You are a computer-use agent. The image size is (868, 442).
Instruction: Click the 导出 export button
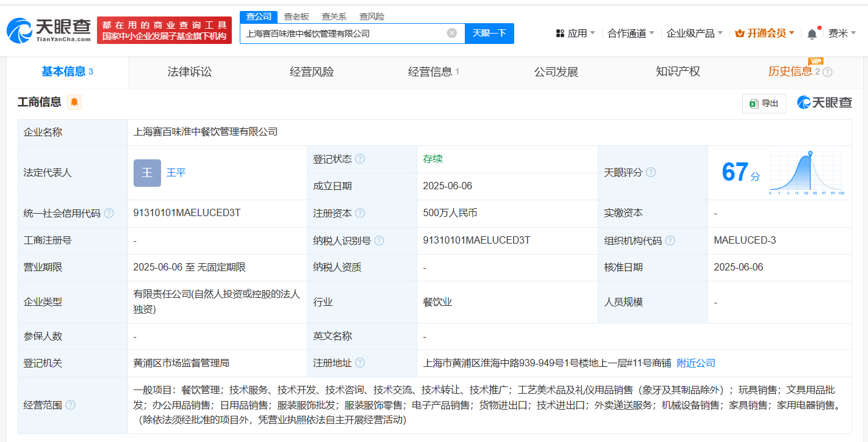pos(764,103)
